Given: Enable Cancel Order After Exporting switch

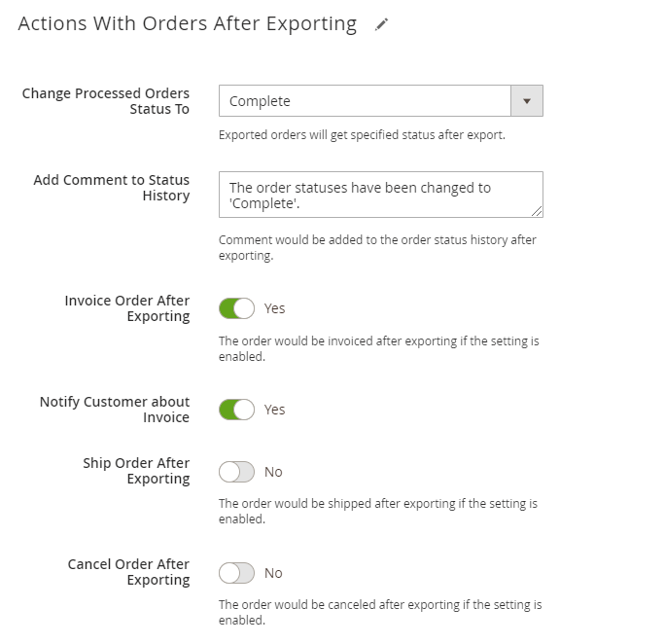Looking at the screenshot, I should (x=236, y=573).
